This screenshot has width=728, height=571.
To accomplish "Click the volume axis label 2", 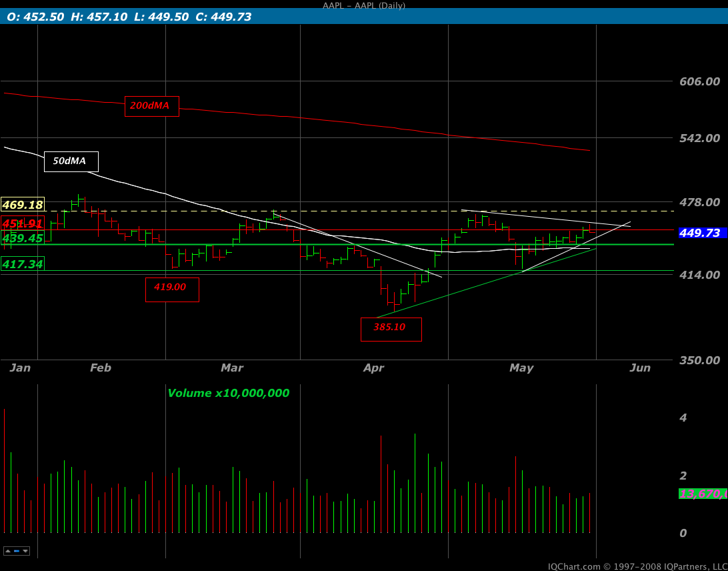I will pyautogui.click(x=683, y=476).
